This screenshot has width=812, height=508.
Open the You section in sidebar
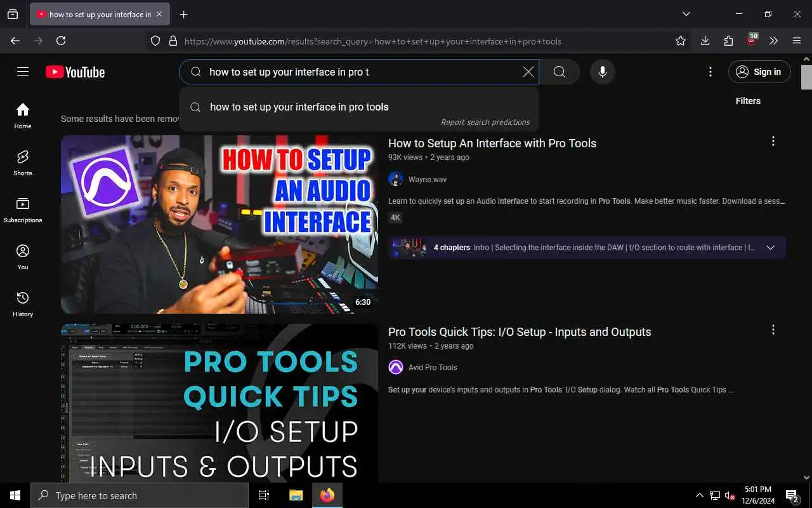[23, 257]
